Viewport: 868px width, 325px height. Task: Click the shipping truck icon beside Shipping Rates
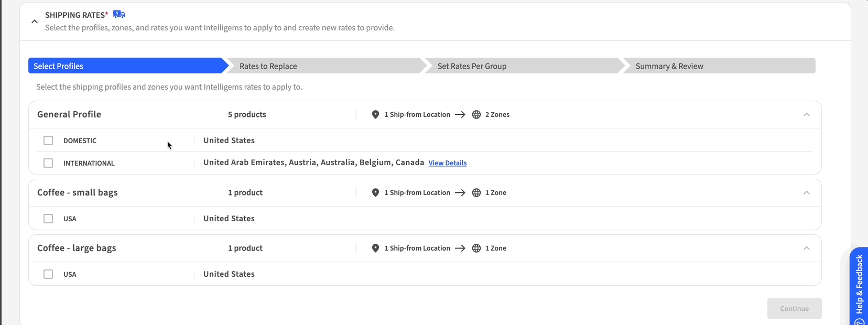(119, 14)
